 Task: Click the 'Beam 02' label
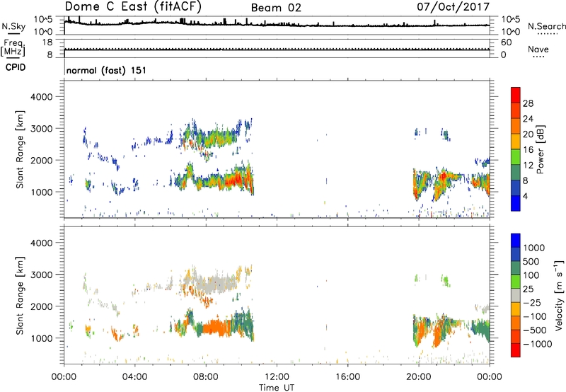click(276, 8)
